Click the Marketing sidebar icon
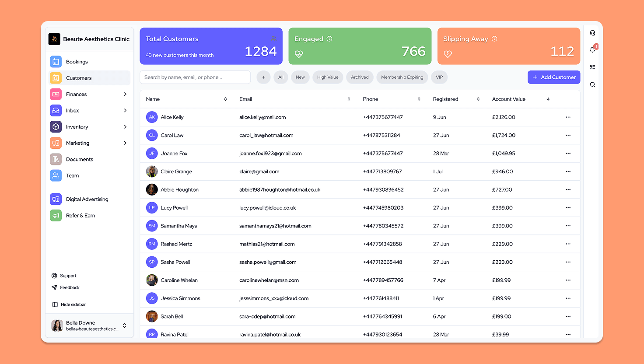The image size is (644, 364). click(56, 143)
